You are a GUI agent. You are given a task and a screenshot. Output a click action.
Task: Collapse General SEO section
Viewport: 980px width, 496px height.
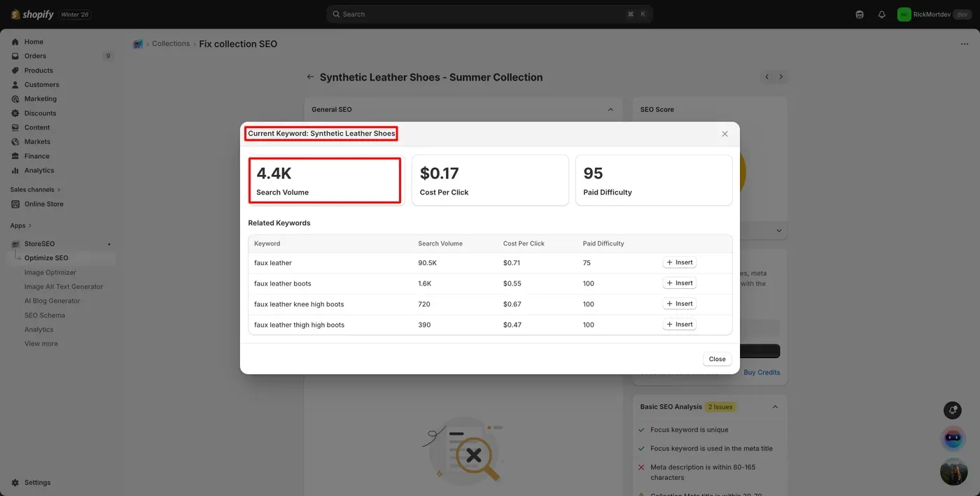click(x=610, y=110)
